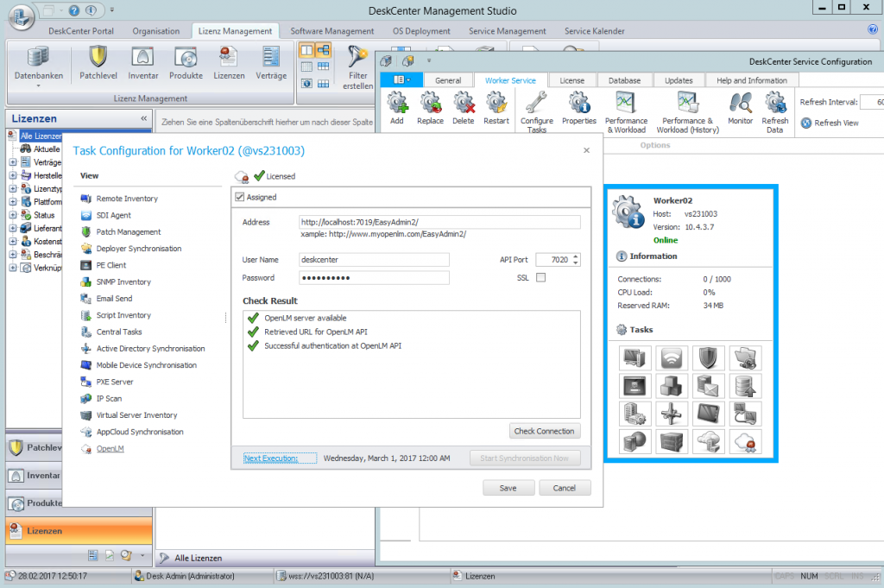Collapse the Lizenzen side panel
This screenshot has width=884, height=588.
tap(143, 118)
